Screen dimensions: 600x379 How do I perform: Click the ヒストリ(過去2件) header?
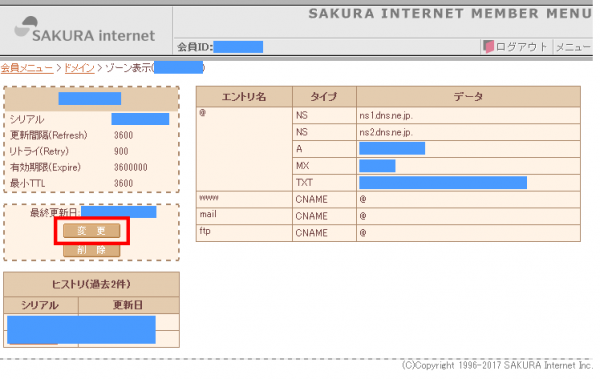point(91,284)
